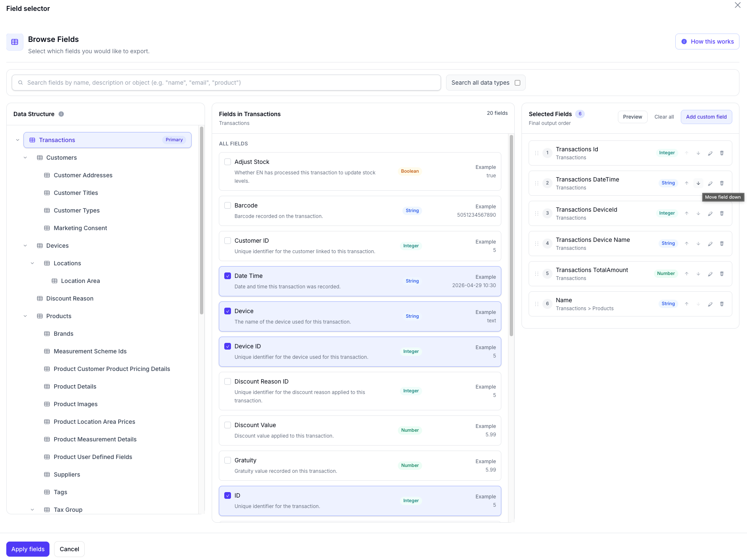Move Transactions TotalAmount field up
The image size is (747, 560).
tap(687, 274)
